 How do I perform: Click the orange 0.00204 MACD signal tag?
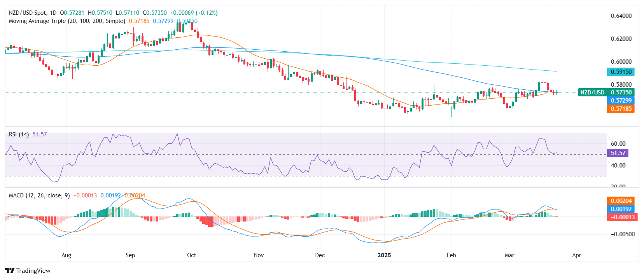pyautogui.click(x=621, y=201)
